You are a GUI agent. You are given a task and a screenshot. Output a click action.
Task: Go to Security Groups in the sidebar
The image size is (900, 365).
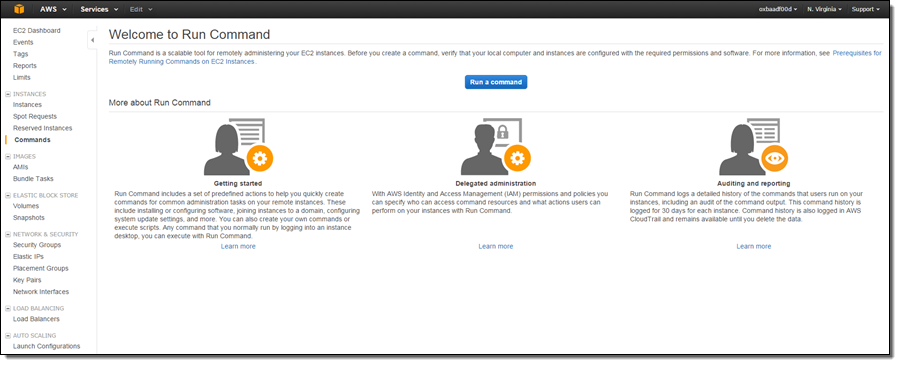[37, 245]
